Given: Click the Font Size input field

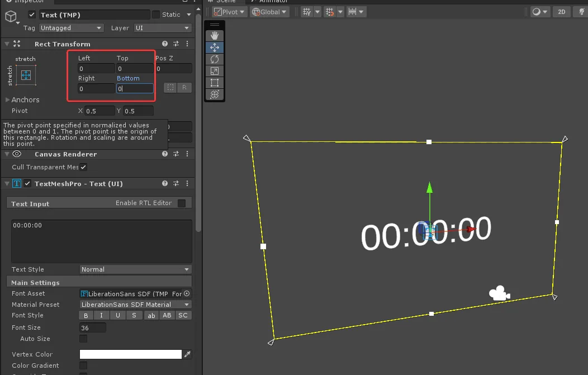Looking at the screenshot, I should [93, 327].
